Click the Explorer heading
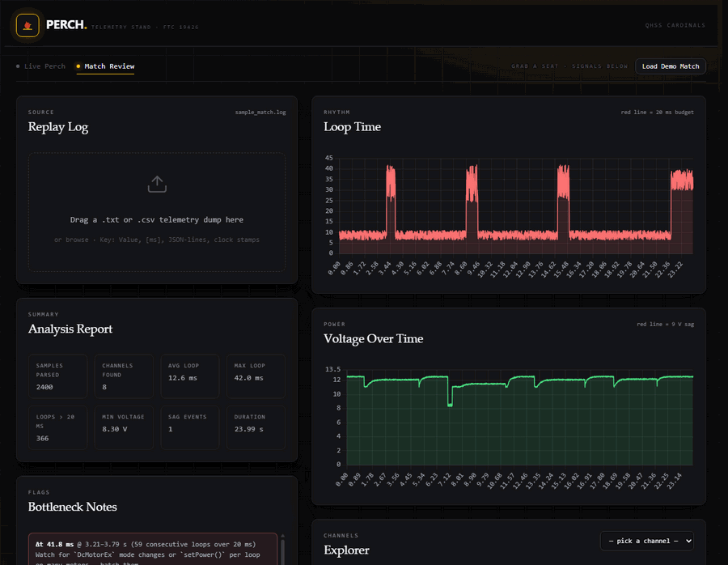 point(346,550)
